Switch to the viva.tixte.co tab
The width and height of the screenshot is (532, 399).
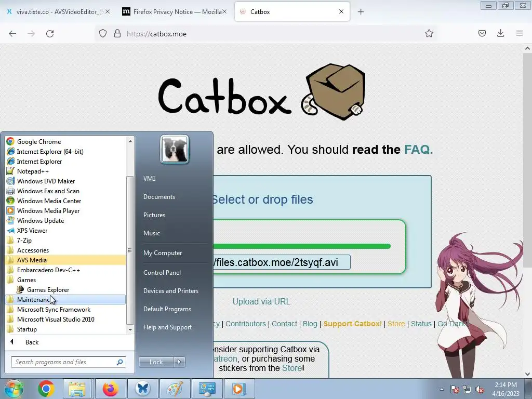[59, 11]
